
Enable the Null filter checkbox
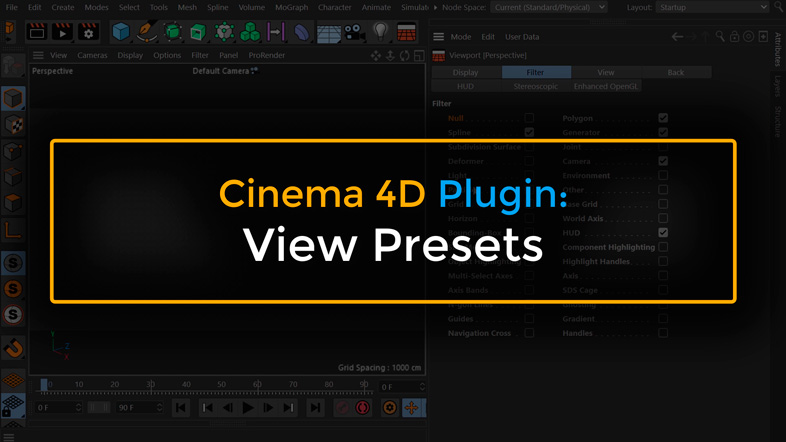pyautogui.click(x=529, y=118)
